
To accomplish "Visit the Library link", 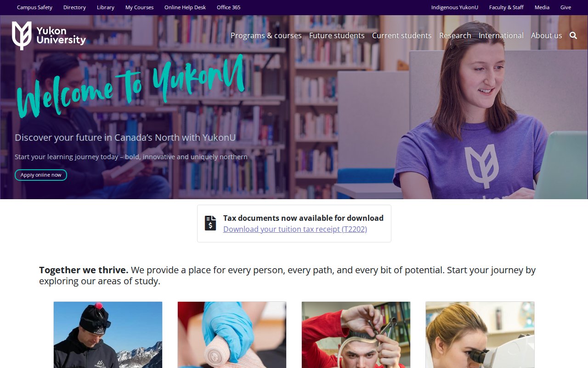I will (106, 7).
